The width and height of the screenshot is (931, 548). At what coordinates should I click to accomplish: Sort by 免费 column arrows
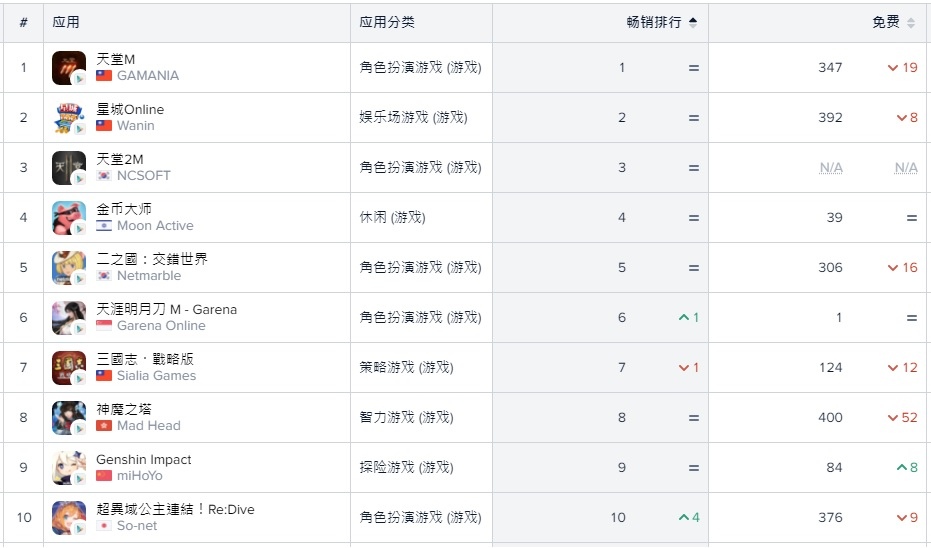click(911, 23)
